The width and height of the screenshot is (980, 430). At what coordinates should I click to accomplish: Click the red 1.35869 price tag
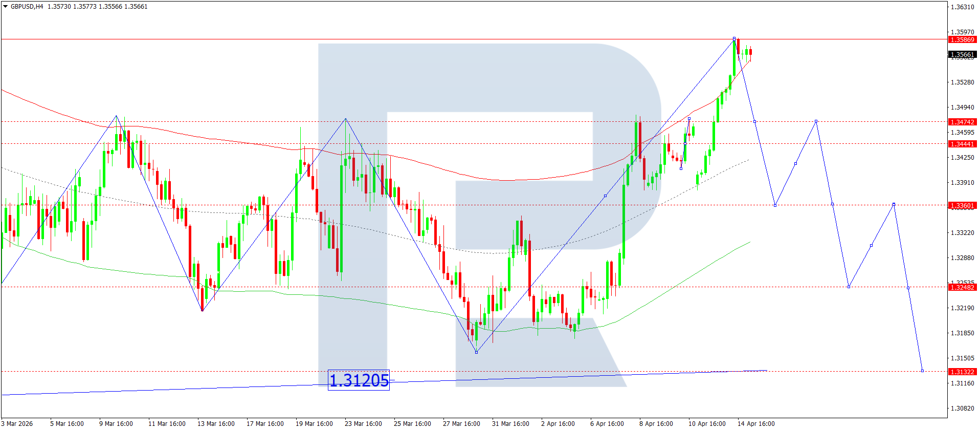(x=962, y=39)
